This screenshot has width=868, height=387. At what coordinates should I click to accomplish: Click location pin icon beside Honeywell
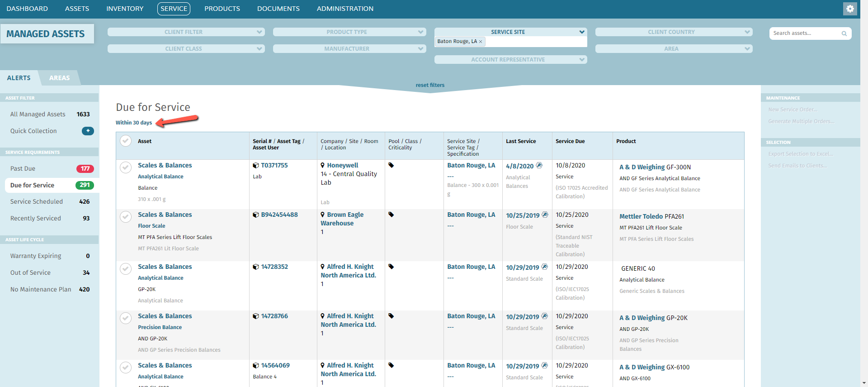(x=323, y=165)
